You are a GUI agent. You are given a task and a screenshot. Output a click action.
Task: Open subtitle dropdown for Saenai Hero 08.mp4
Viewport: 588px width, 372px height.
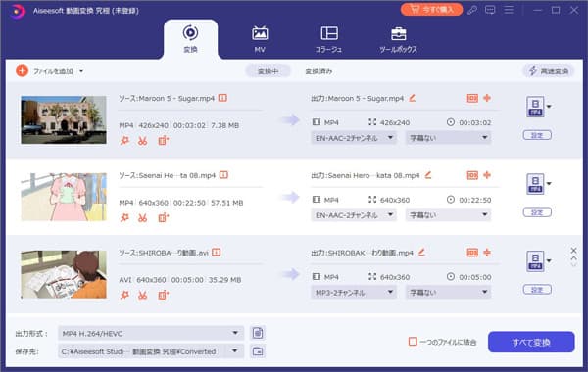(x=448, y=215)
